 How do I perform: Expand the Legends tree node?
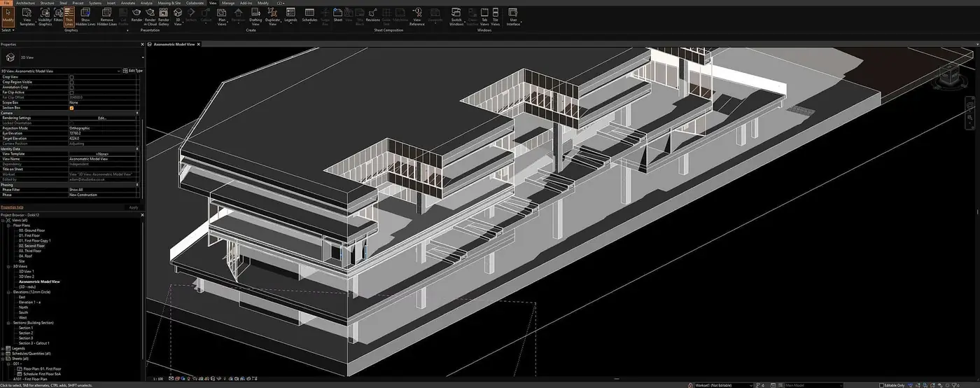pos(3,348)
